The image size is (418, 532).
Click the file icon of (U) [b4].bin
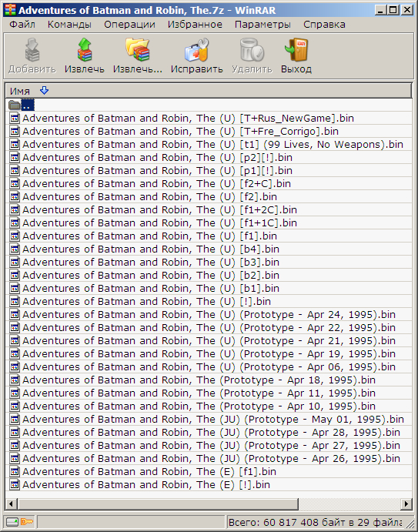(15, 249)
